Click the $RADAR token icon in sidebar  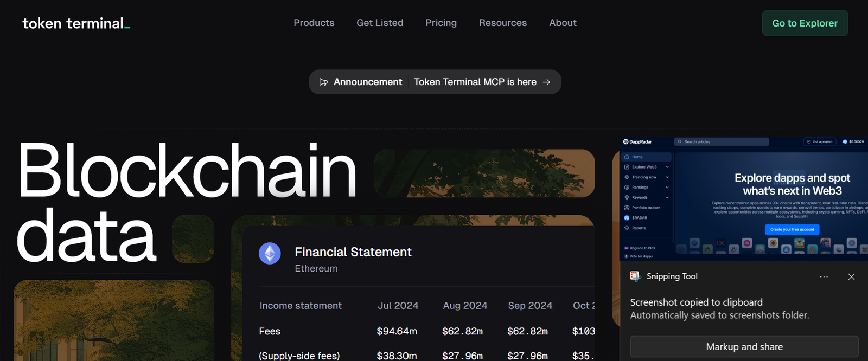627,218
